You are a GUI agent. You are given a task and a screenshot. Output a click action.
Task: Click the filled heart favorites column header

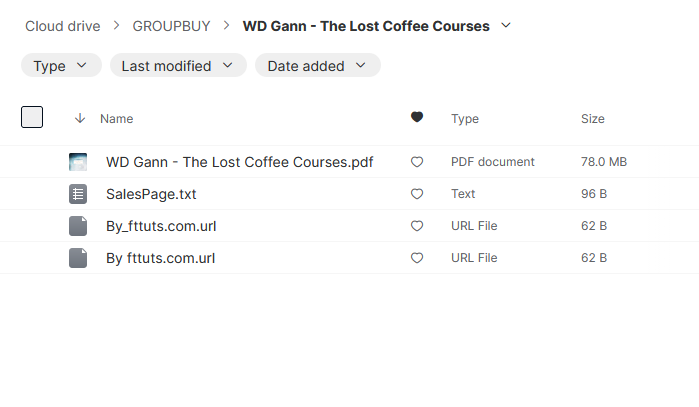[417, 117]
